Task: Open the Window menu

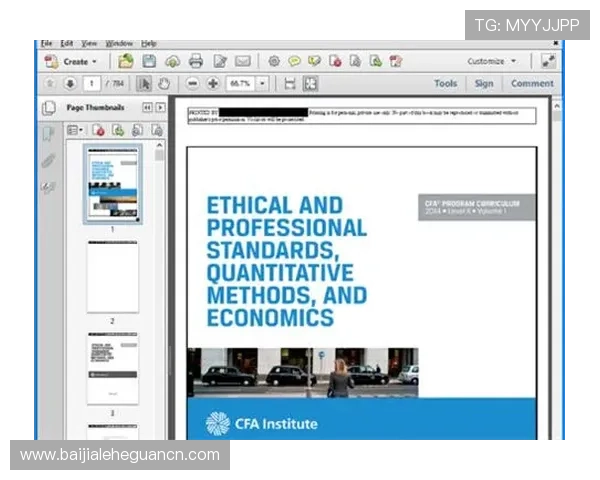Action: pos(119,43)
